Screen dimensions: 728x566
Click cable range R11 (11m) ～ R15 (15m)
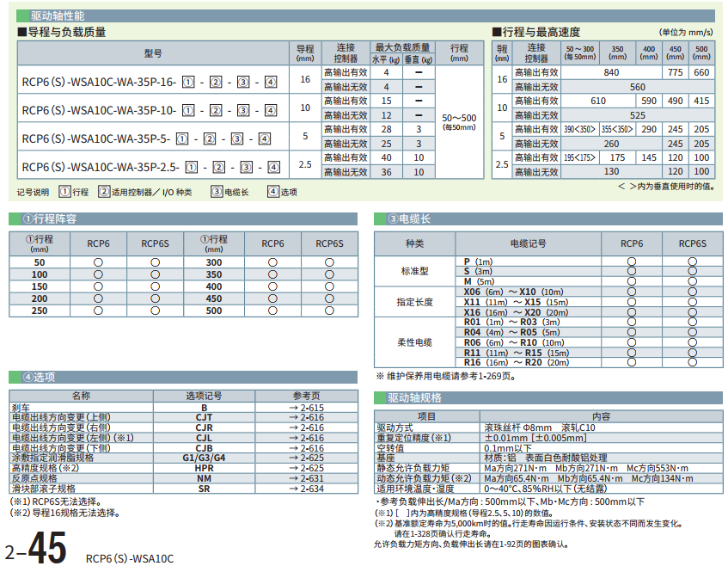click(517, 353)
